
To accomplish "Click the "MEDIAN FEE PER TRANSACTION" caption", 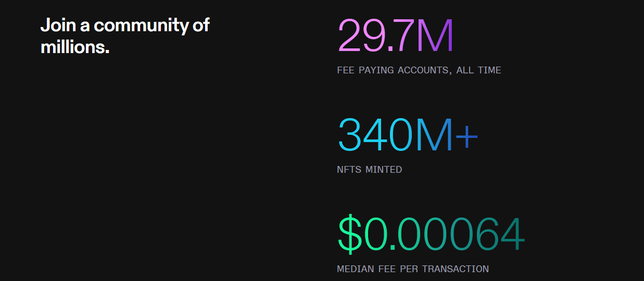I will coord(413,269).
